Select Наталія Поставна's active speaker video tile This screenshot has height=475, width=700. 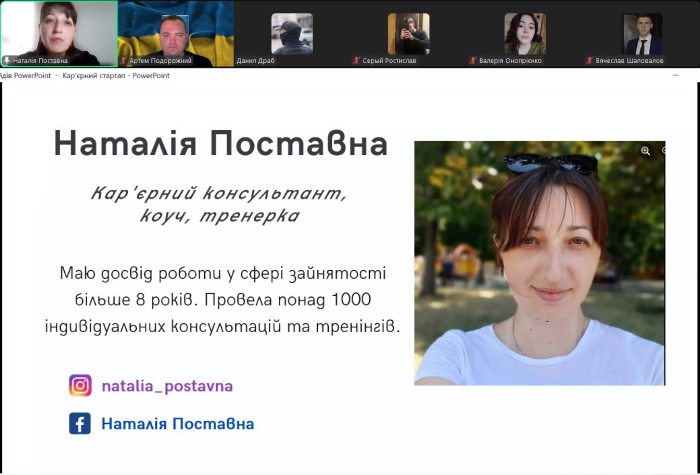[58, 28]
